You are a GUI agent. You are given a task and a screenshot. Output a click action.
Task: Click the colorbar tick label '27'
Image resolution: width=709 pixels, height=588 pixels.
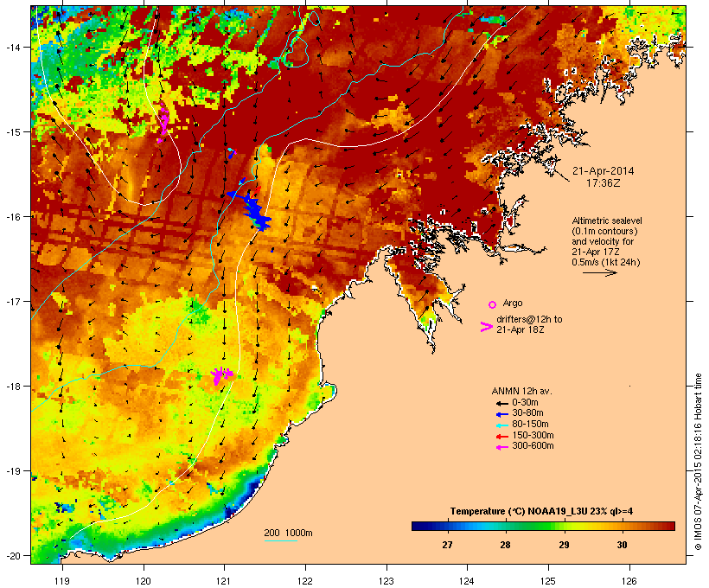(447, 545)
